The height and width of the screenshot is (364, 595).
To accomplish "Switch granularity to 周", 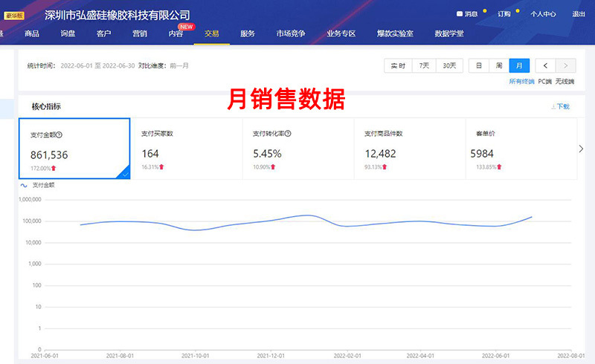I will point(499,65).
